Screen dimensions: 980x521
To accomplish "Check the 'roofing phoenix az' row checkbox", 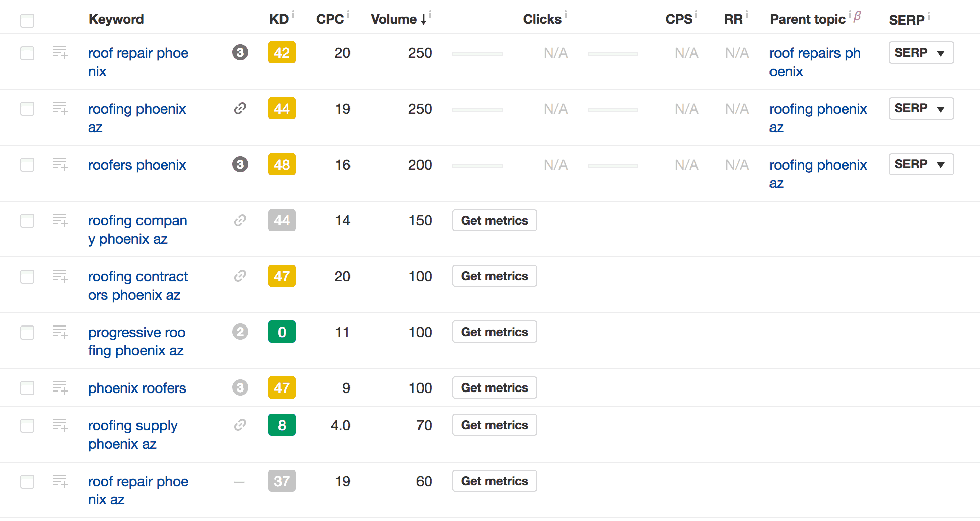I will click(27, 109).
